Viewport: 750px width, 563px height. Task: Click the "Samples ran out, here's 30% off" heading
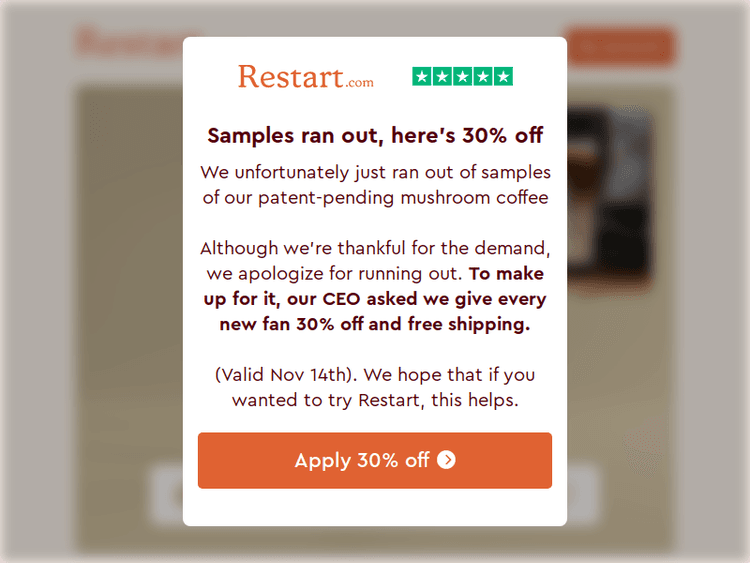pyautogui.click(x=375, y=135)
